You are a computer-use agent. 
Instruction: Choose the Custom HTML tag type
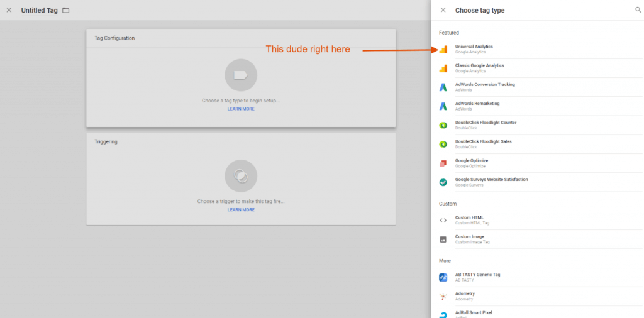pyautogui.click(x=540, y=221)
